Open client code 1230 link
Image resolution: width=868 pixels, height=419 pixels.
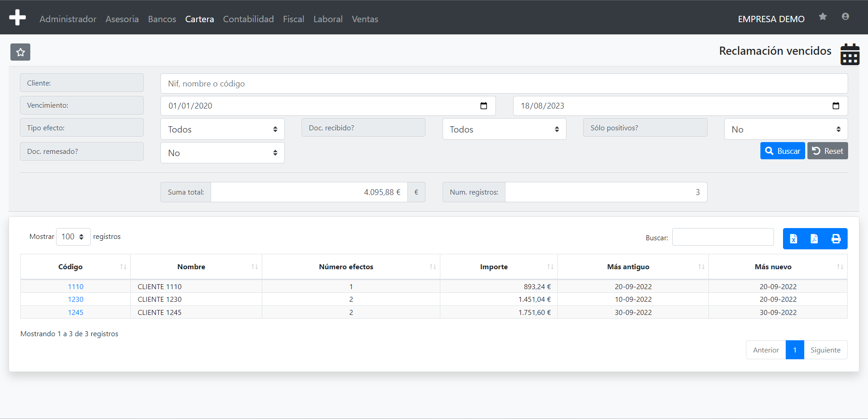[75, 300]
